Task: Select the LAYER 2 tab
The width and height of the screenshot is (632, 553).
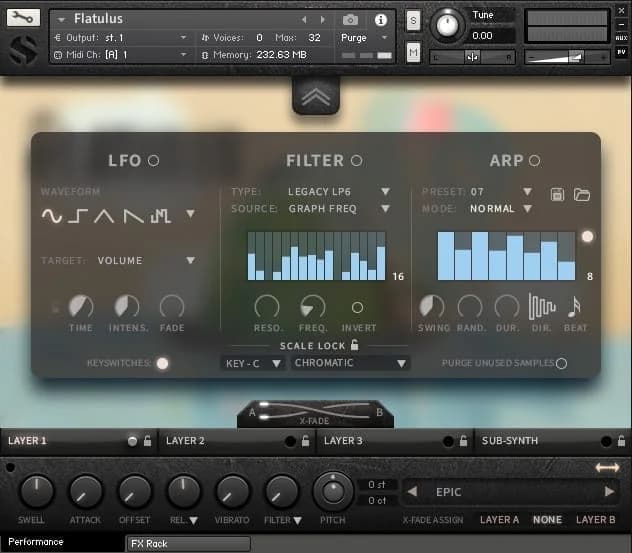Action: [186, 440]
